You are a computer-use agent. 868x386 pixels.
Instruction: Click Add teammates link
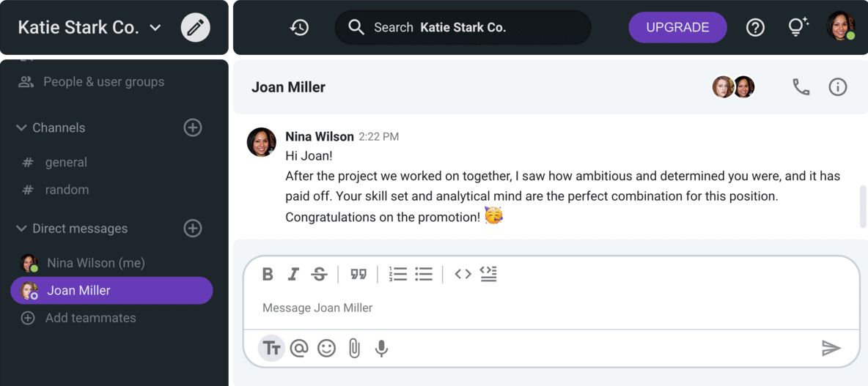(91, 318)
